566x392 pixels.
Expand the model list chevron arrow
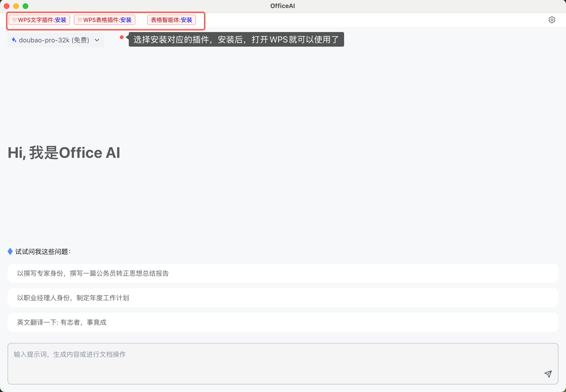(x=97, y=40)
